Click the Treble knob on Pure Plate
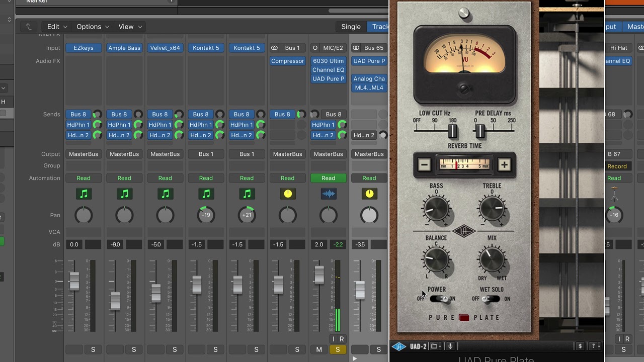The height and width of the screenshot is (362, 644). [492, 208]
